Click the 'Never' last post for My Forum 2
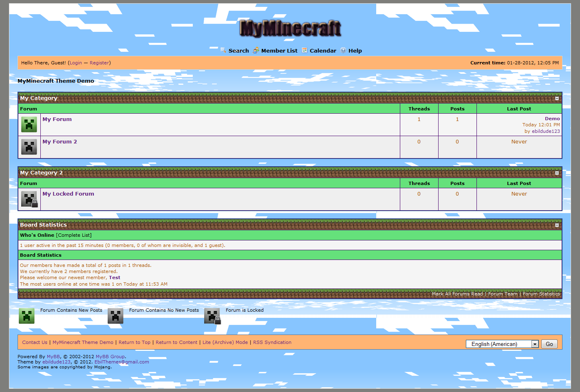 (519, 142)
